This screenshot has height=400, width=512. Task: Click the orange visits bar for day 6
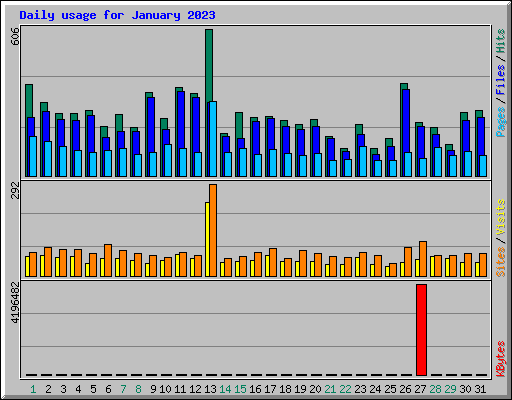coord(108,260)
